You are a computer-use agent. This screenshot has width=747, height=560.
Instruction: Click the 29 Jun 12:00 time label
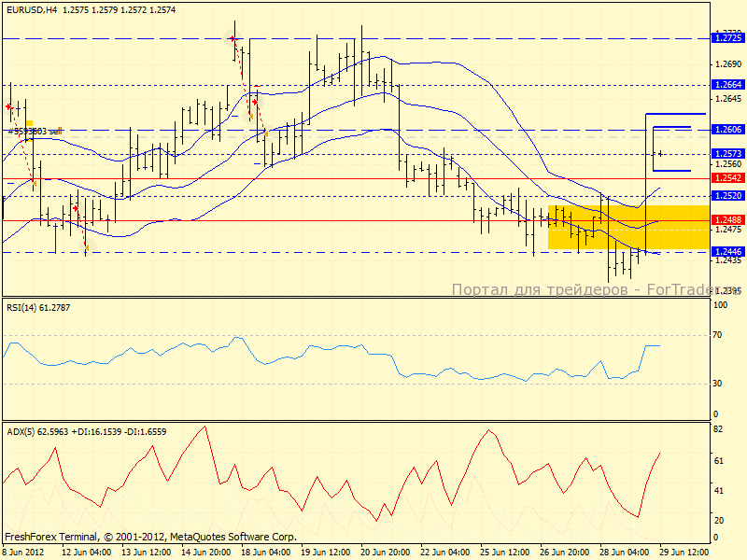684,553
